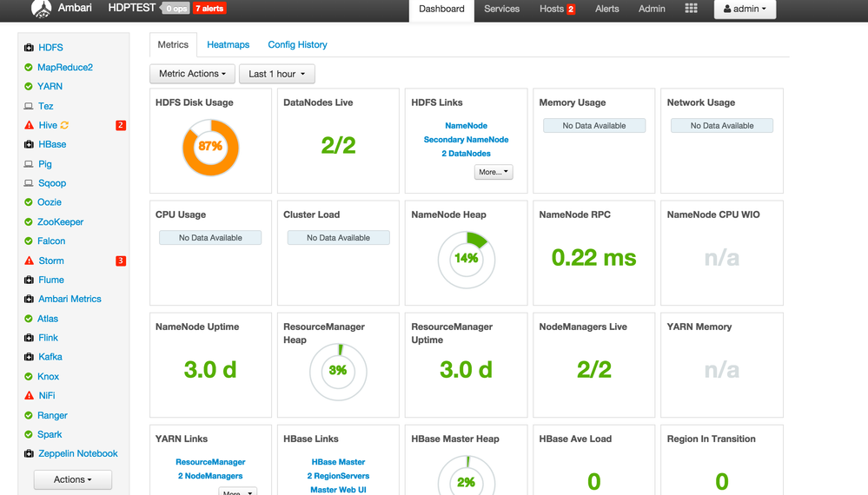Screen dimensions: 868x495
Task: Click the Storm alert count badge 3
Action: 121,261
